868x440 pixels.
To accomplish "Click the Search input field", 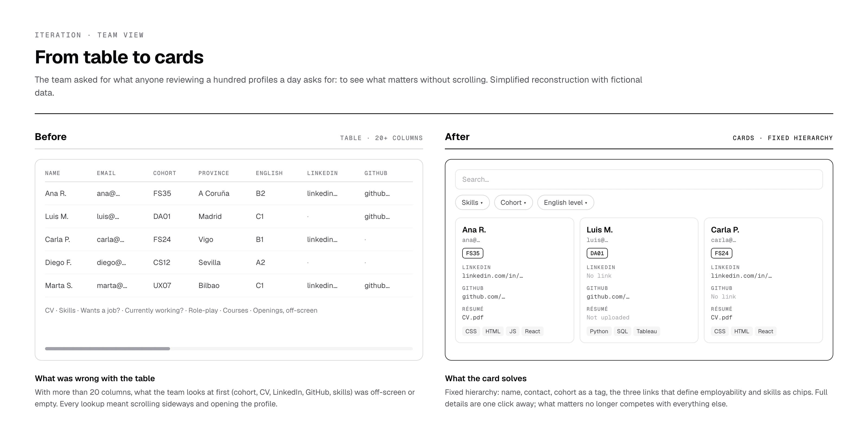I will tap(639, 179).
